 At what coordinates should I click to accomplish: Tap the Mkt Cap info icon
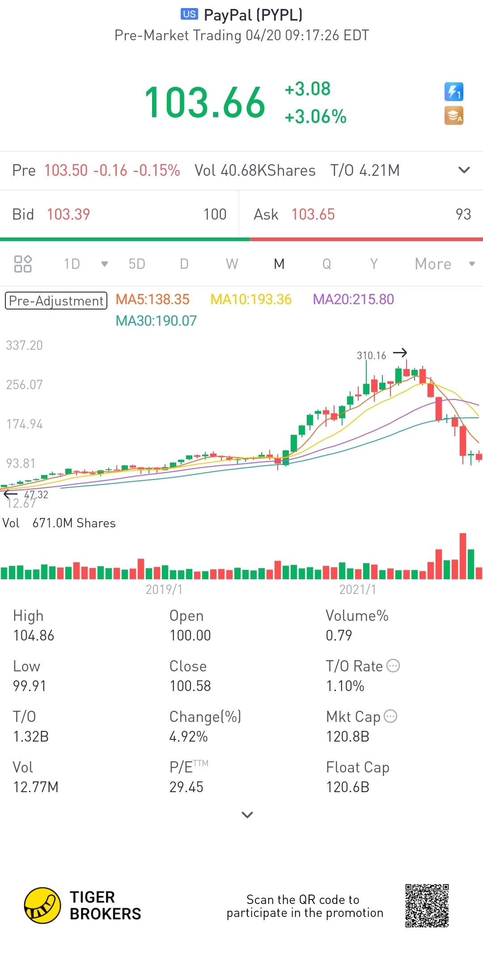[x=390, y=716]
